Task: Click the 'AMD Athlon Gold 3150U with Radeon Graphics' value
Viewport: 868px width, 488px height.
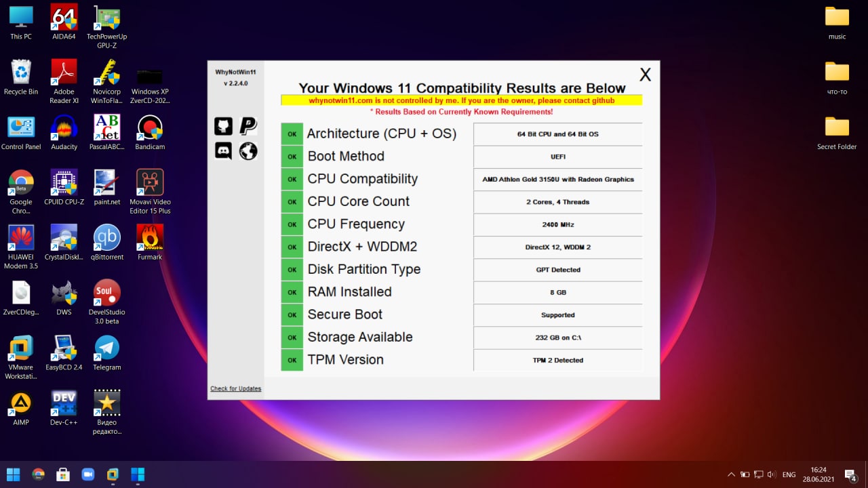Action: click(558, 180)
